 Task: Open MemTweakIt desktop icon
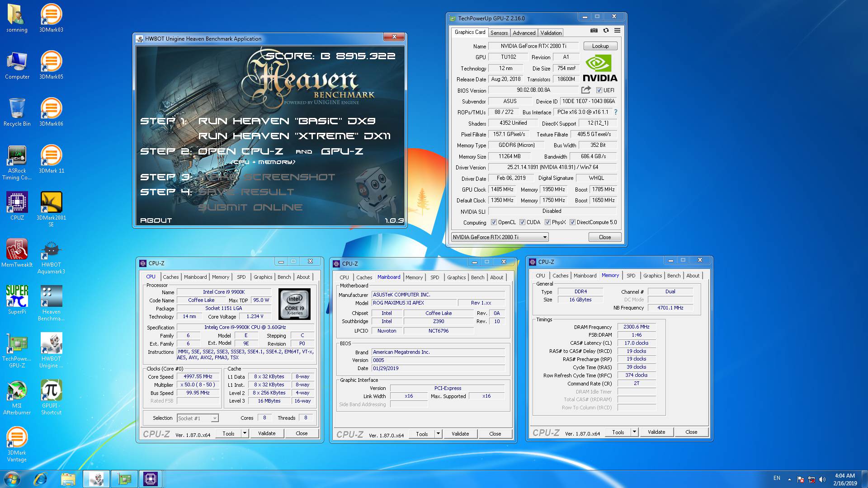point(17,253)
